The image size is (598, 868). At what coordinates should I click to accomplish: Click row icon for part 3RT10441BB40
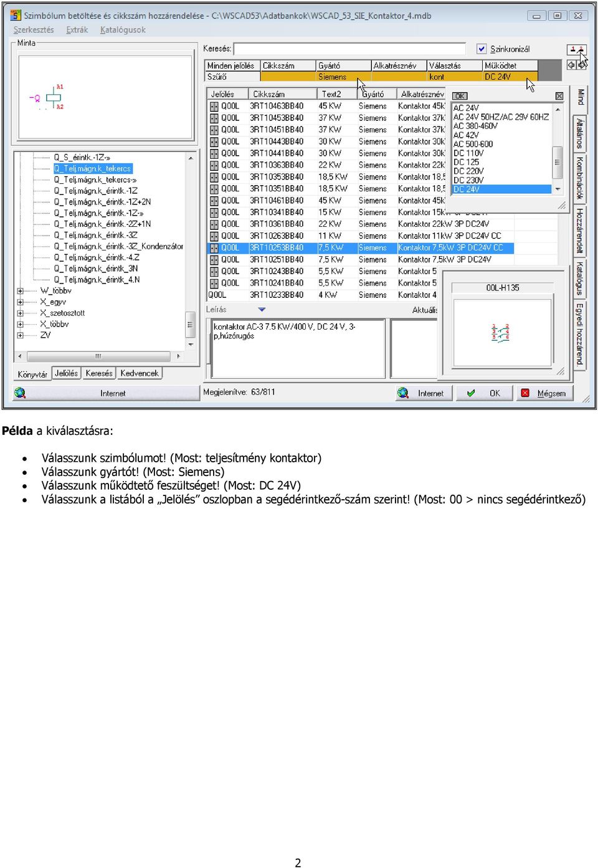point(214,154)
